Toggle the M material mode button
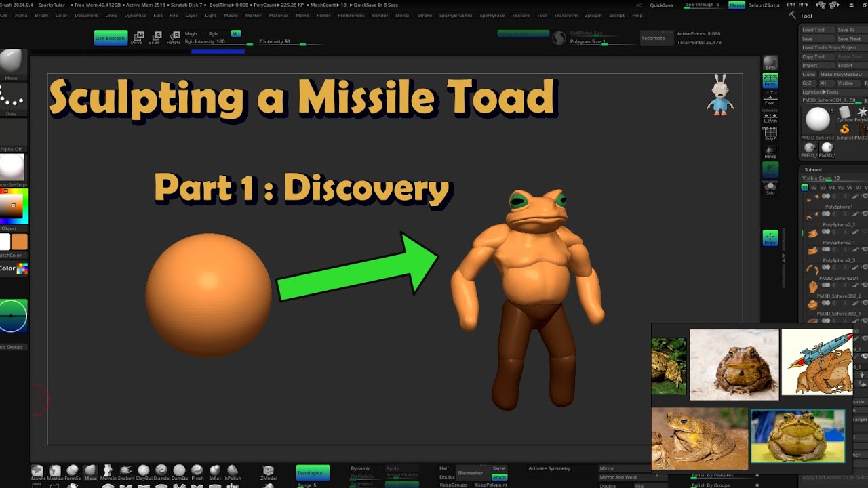 [235, 33]
